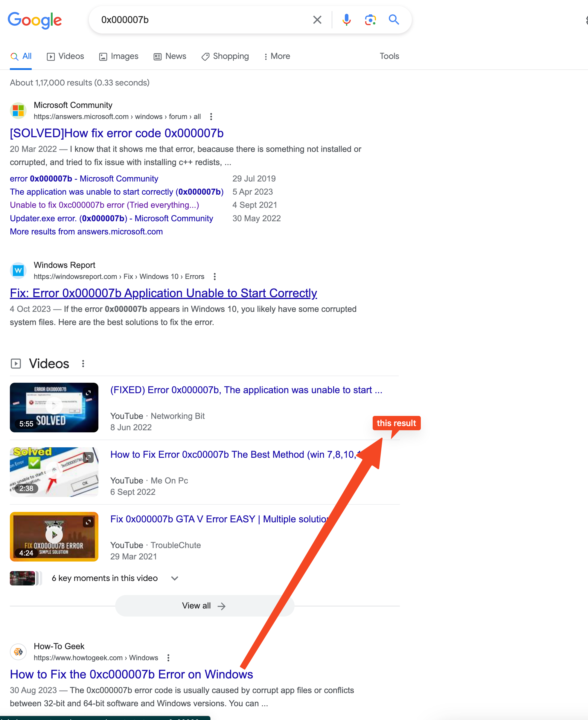Click the Google logo
The height and width of the screenshot is (720, 588).
click(35, 20)
